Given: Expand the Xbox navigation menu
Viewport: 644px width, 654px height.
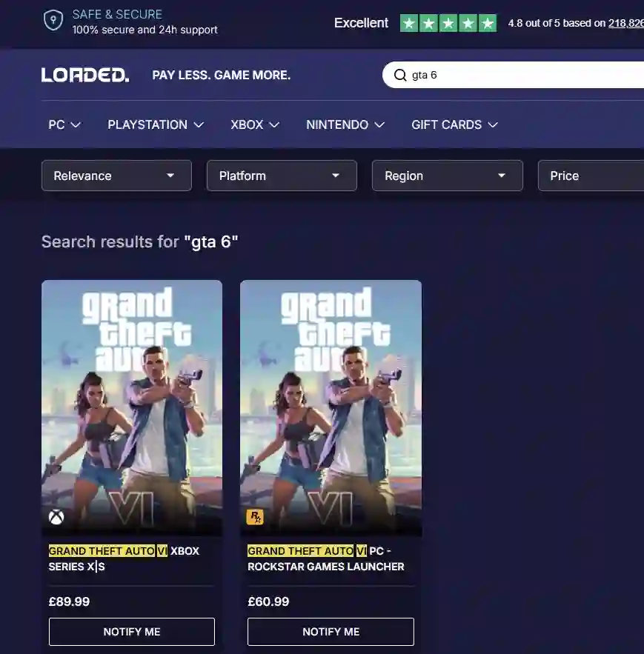Looking at the screenshot, I should click(x=255, y=124).
